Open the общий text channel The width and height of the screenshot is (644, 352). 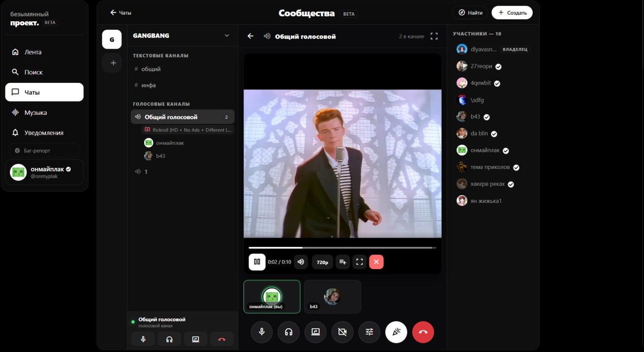tap(182, 69)
